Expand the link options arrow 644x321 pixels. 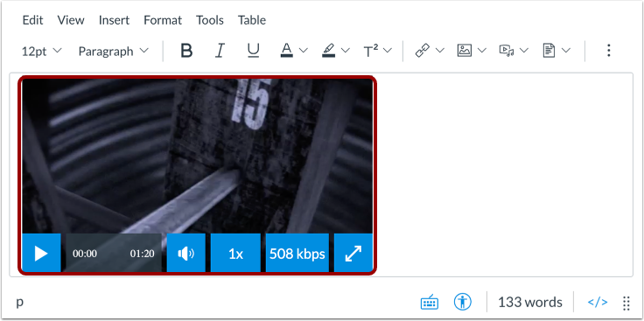tap(440, 51)
